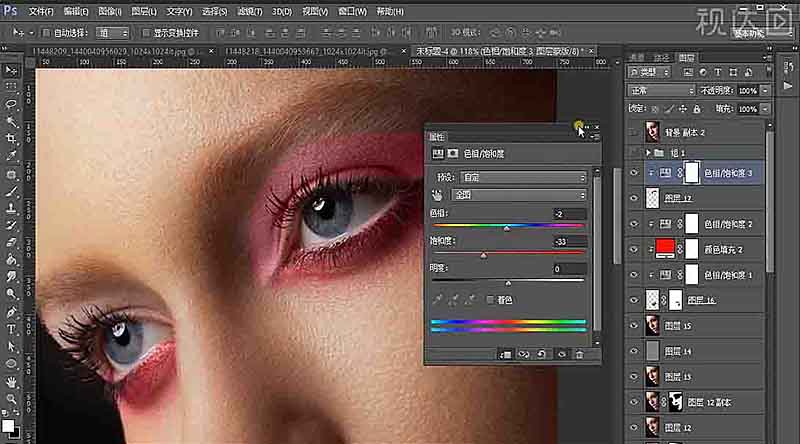This screenshot has height=444, width=800.
Task: Filter layers by adjustment type icon
Action: (703, 72)
